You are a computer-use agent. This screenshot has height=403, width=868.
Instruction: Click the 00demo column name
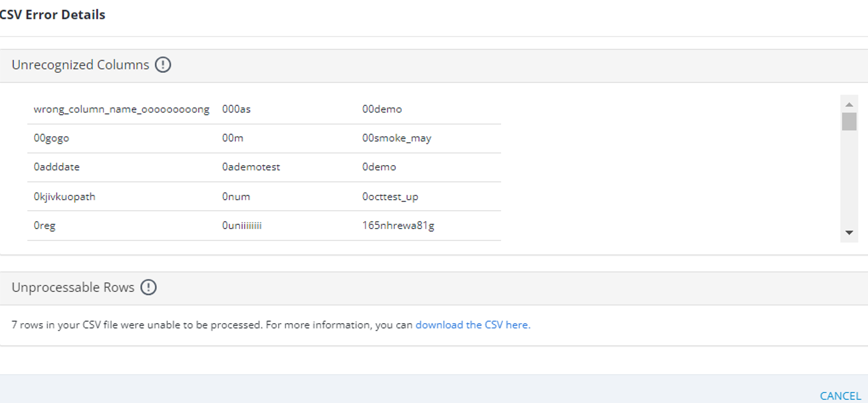(x=382, y=109)
